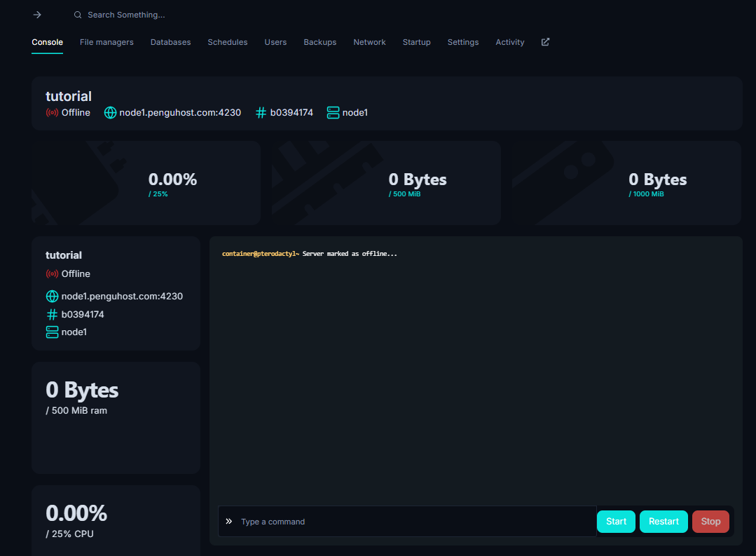Click the search magnifier icon
The width and height of the screenshot is (756, 556).
(78, 15)
